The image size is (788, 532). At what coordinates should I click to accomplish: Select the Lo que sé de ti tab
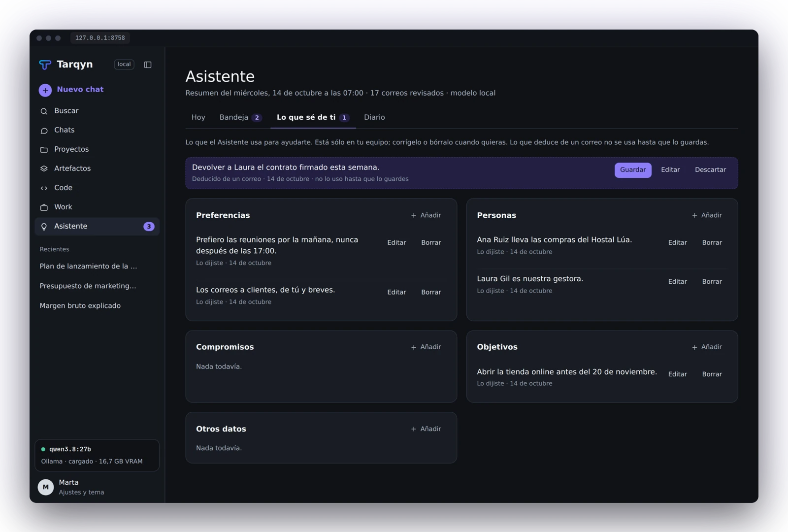(313, 117)
